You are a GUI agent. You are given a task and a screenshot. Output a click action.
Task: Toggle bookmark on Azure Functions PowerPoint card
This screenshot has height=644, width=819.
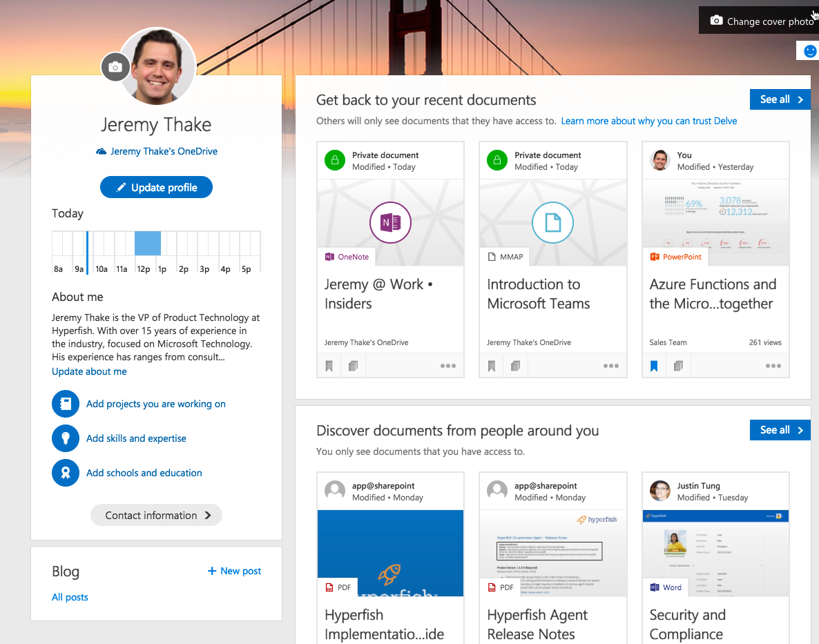click(654, 366)
